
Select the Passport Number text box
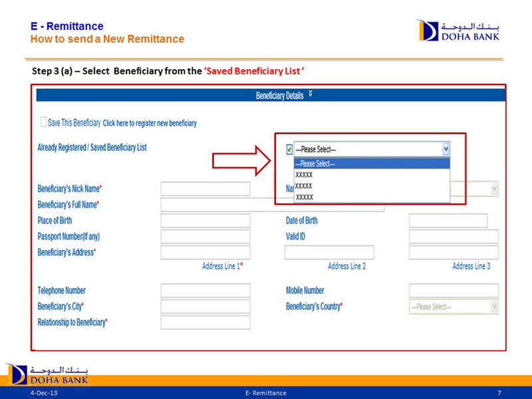[x=205, y=237]
